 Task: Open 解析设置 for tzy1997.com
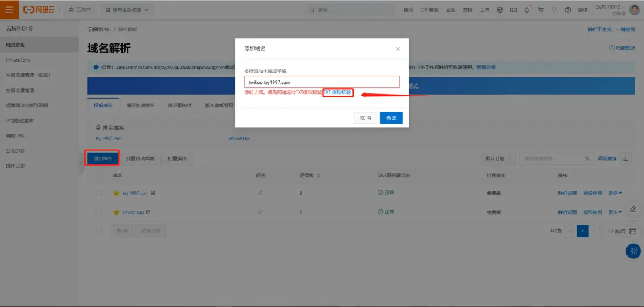tap(567, 193)
